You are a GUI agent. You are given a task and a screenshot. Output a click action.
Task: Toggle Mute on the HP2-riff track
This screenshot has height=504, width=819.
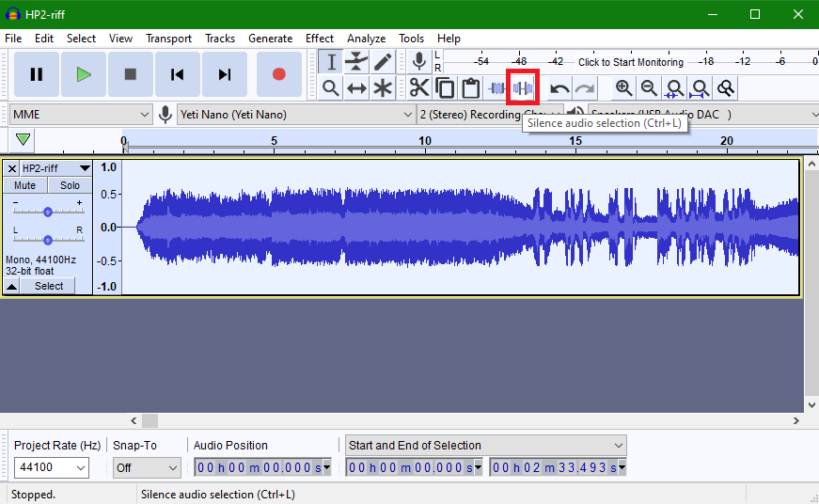24,185
